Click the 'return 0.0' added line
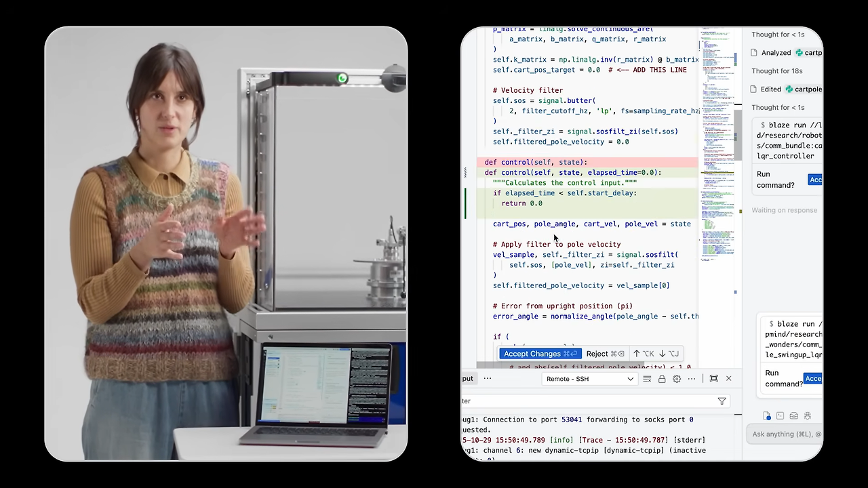The width and height of the screenshot is (868, 488). click(x=521, y=203)
